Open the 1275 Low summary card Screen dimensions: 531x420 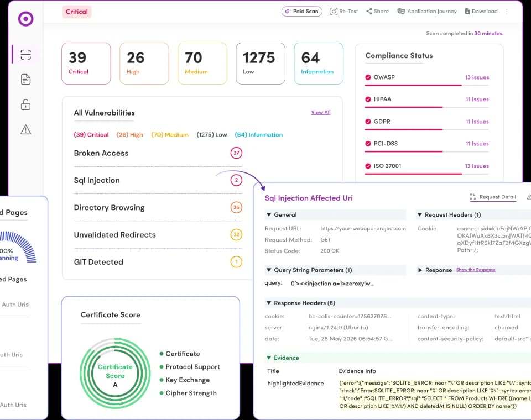(261, 64)
